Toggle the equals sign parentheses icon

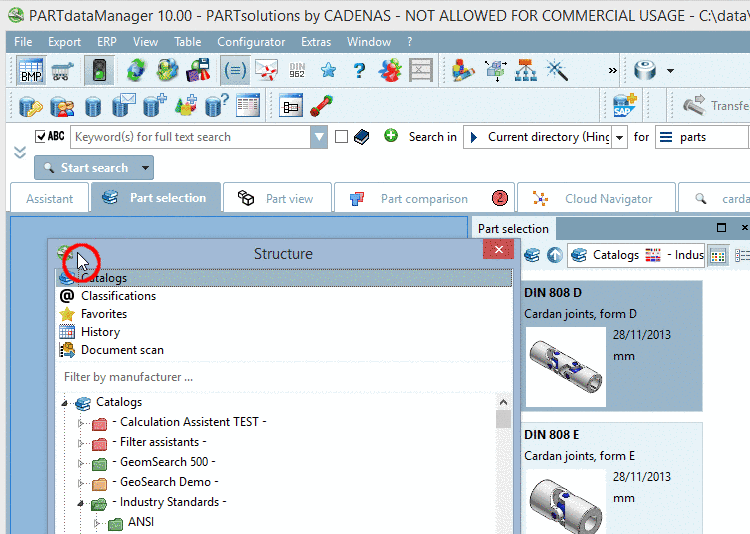tap(235, 71)
